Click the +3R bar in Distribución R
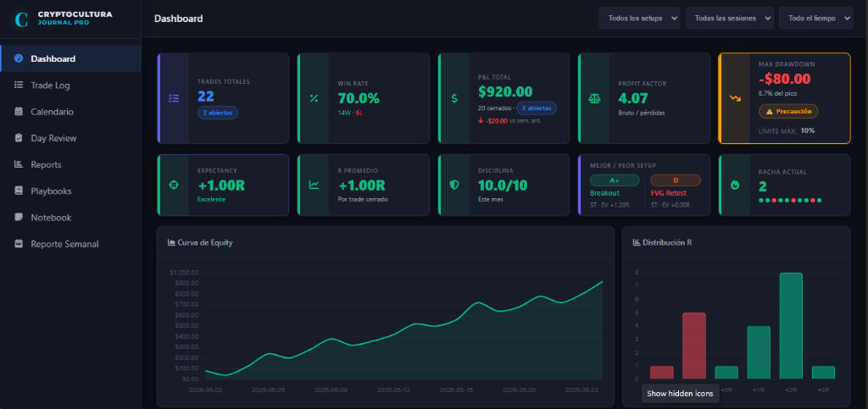The image size is (868, 409). coord(823,373)
